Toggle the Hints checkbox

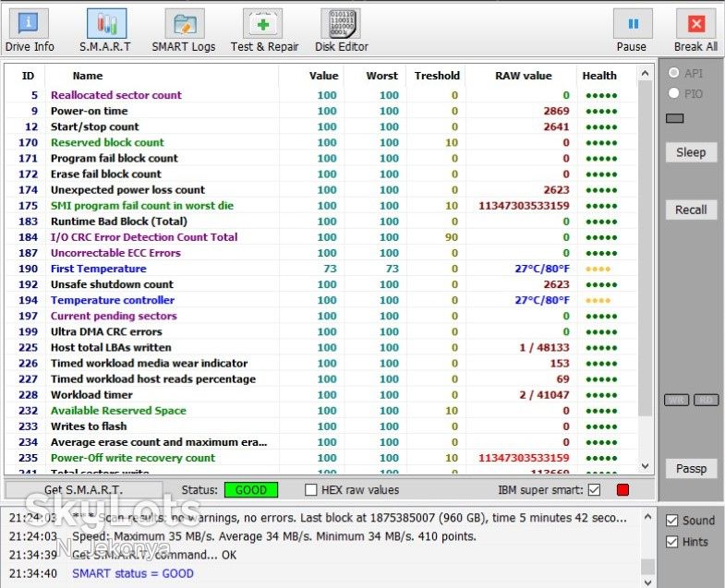click(x=671, y=542)
